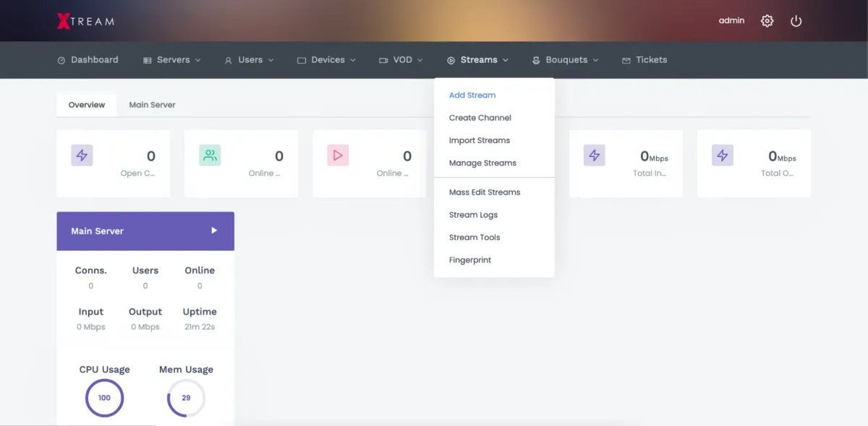Click the Streams globe icon
868x426 pixels.
point(450,60)
